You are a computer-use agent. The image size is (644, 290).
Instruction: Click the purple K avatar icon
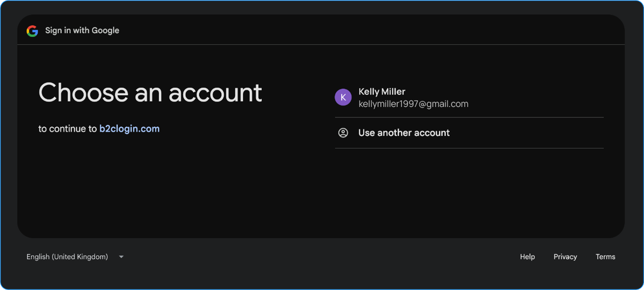343,97
